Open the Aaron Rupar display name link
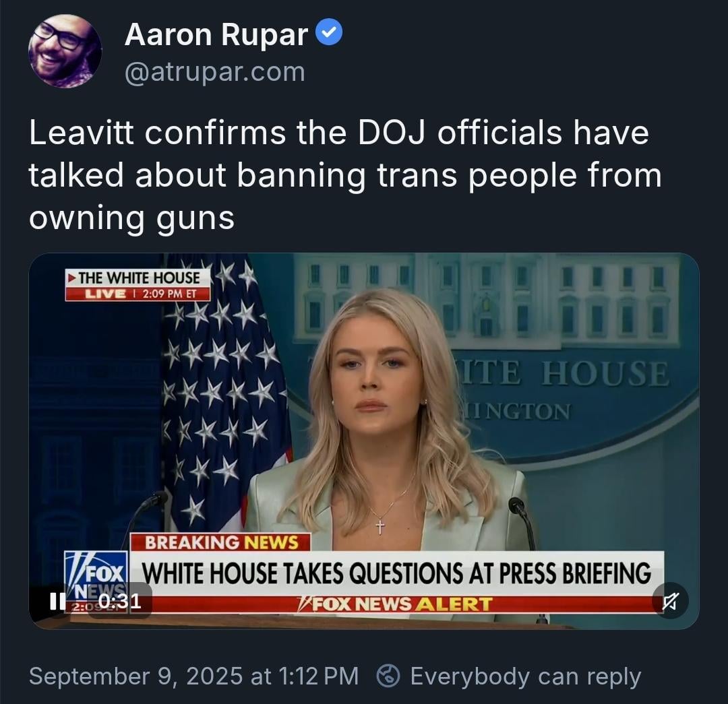Viewport: 728px width, 704px height. [216, 35]
